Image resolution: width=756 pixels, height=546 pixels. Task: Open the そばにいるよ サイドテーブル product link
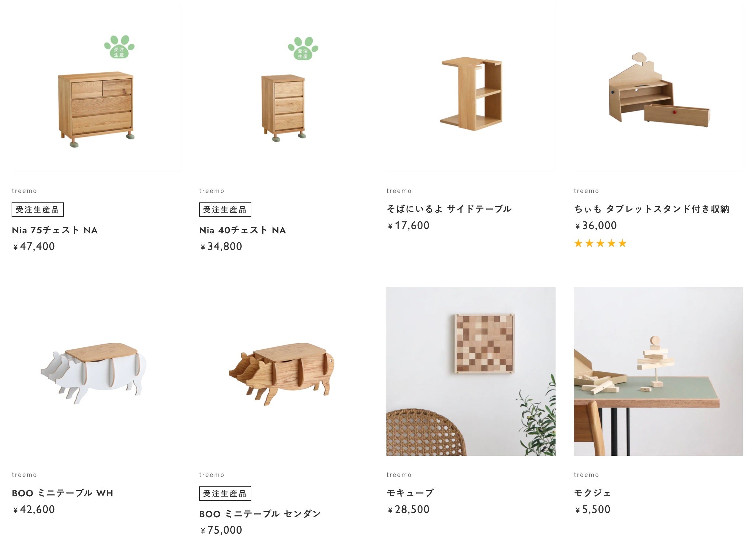tap(449, 209)
